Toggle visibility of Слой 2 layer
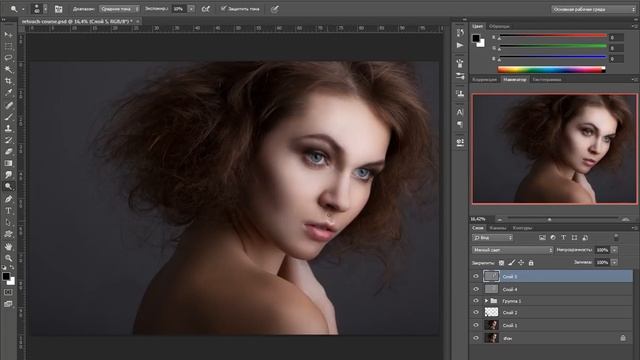This screenshot has height=360, width=640. click(476, 312)
